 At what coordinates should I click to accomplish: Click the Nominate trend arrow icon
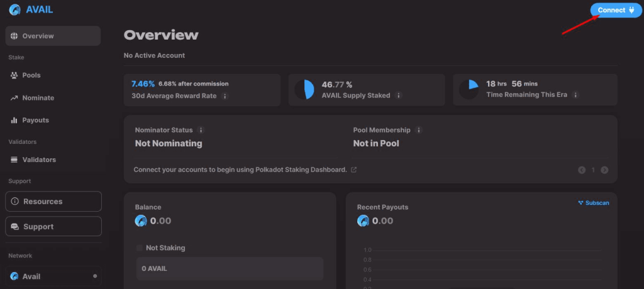coord(14,98)
